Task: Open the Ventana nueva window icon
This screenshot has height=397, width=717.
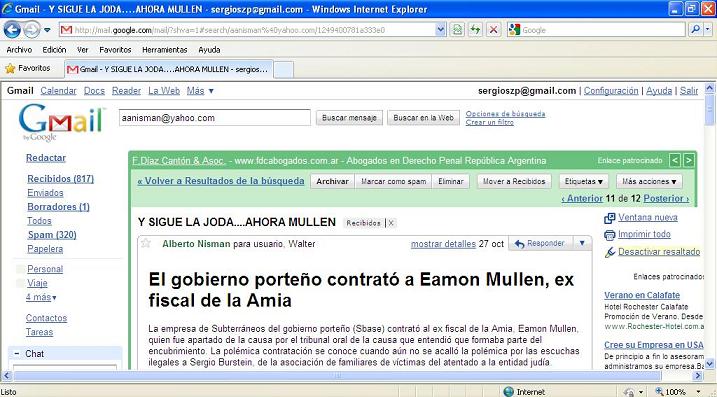Action: [x=610, y=218]
